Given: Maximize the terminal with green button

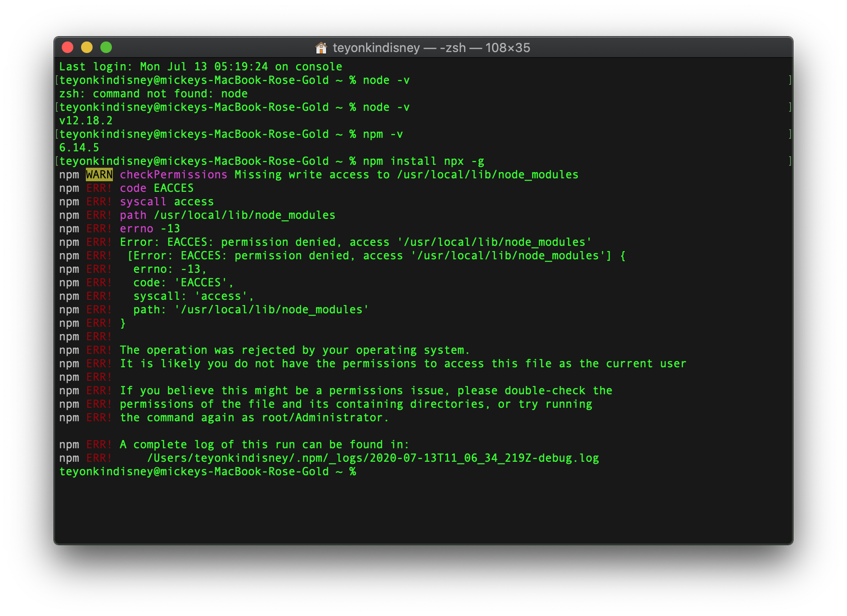Looking at the screenshot, I should (x=106, y=47).
